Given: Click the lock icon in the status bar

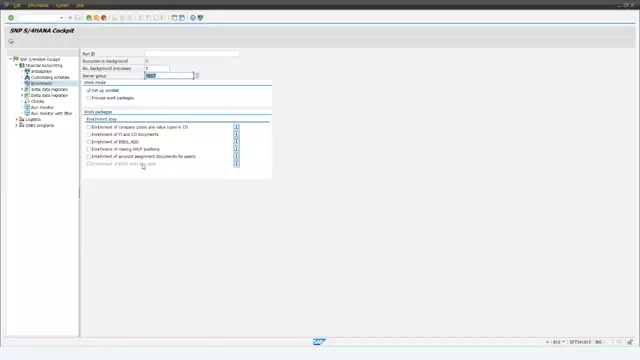Looking at the screenshot, I should (630, 342).
